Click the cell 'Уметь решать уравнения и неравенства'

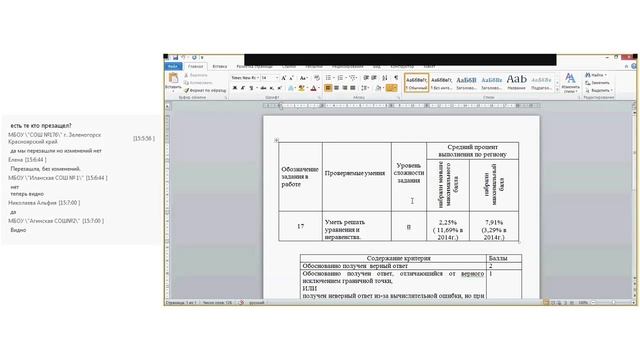[x=357, y=226]
